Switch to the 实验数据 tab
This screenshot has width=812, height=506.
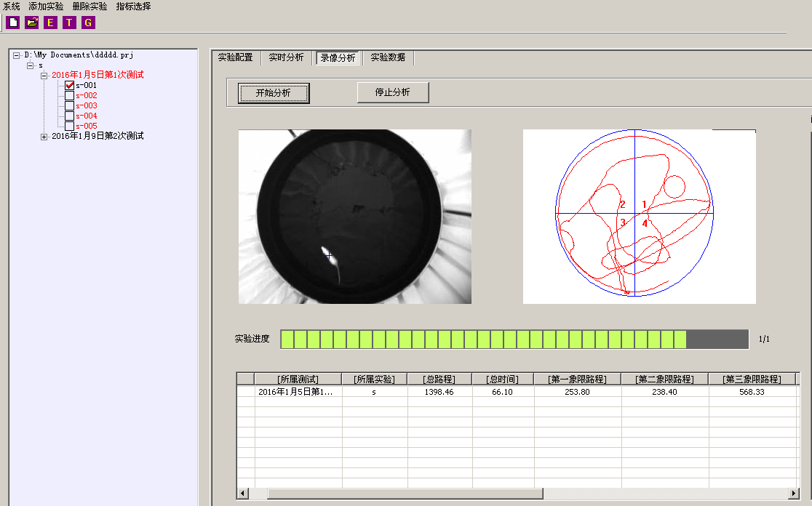388,57
